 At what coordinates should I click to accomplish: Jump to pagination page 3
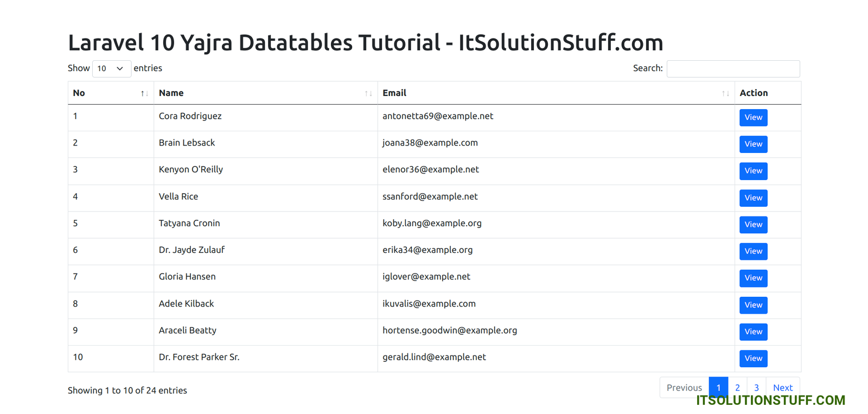[756, 387]
